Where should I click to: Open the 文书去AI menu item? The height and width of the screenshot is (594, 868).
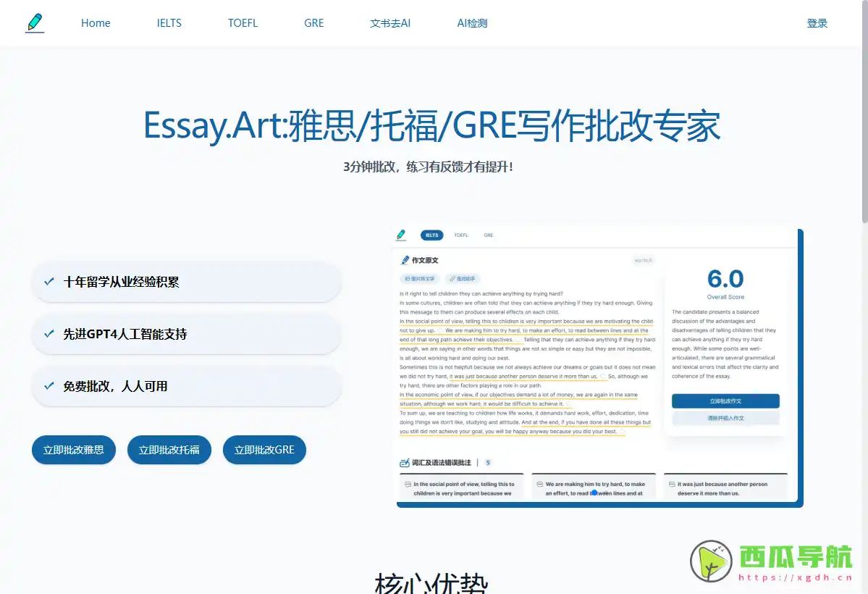[389, 22]
